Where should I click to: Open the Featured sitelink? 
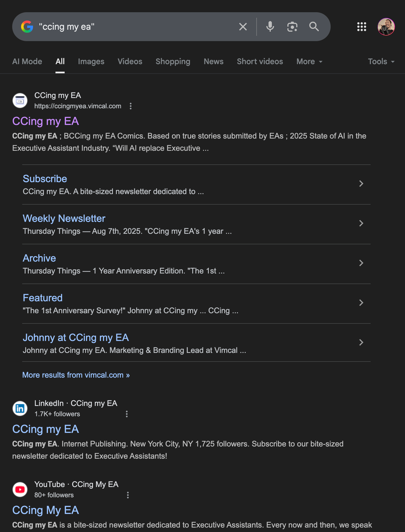(43, 298)
